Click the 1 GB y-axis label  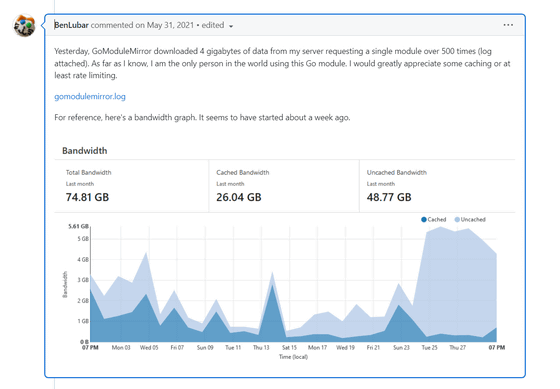click(x=83, y=321)
